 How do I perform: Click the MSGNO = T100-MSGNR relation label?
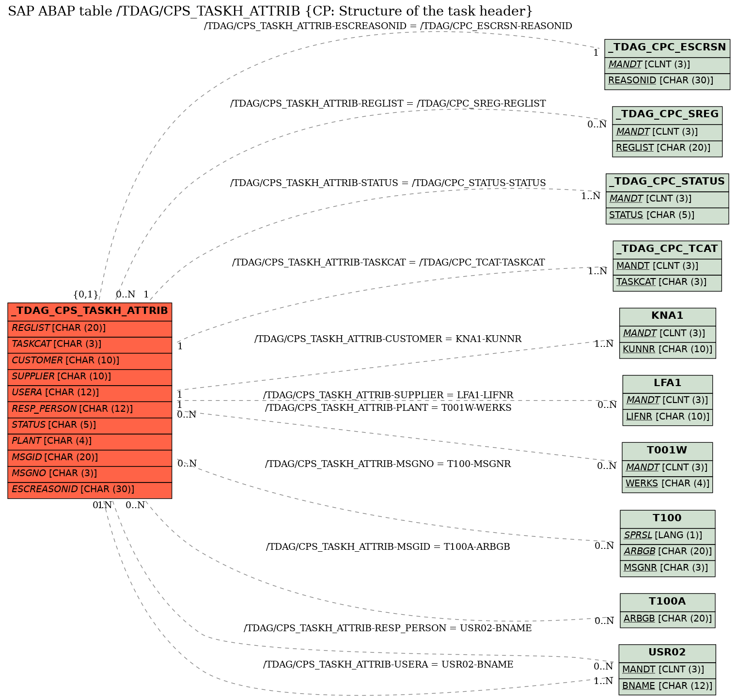388,464
